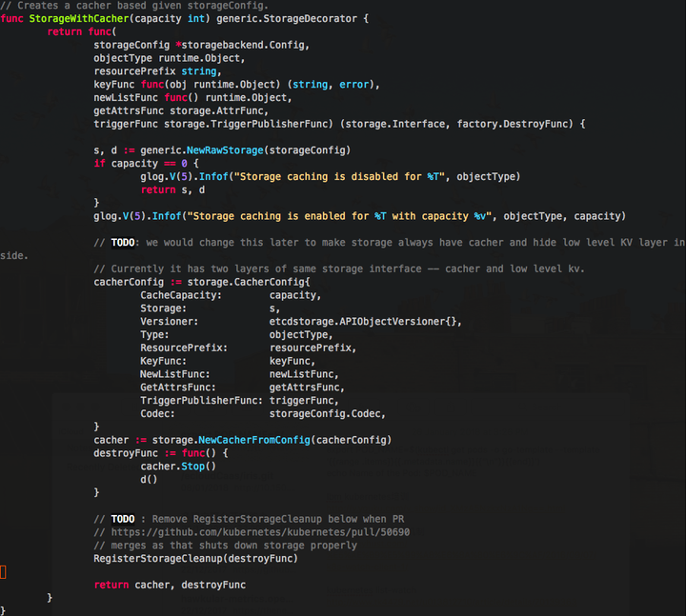Image resolution: width=686 pixels, height=616 pixels.
Task: Click the 'Currently it has two layers' comment
Action: tap(339, 268)
